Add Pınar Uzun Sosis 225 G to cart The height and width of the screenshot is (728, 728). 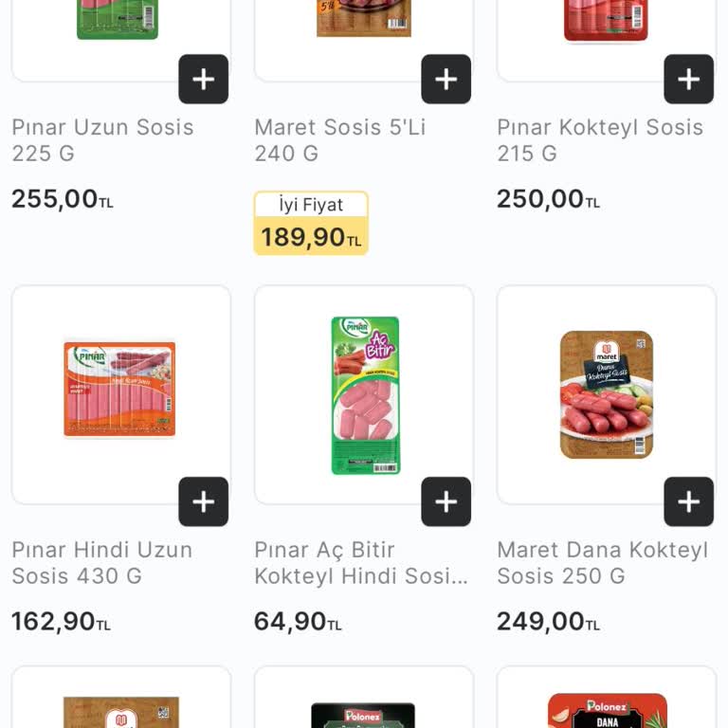click(x=203, y=80)
